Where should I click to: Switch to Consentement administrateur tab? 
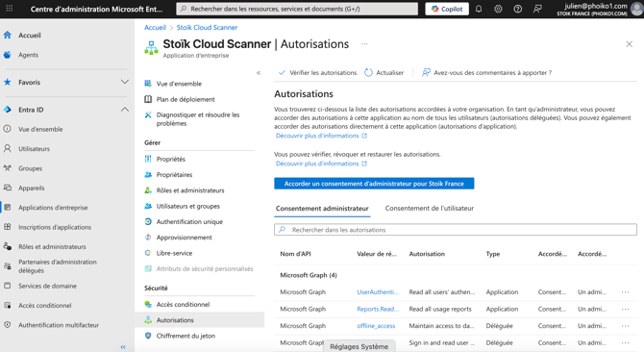coord(322,209)
